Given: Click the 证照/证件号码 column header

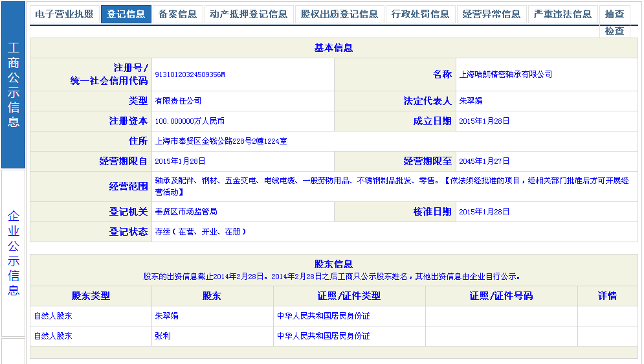Looking at the screenshot, I should pos(501,296).
